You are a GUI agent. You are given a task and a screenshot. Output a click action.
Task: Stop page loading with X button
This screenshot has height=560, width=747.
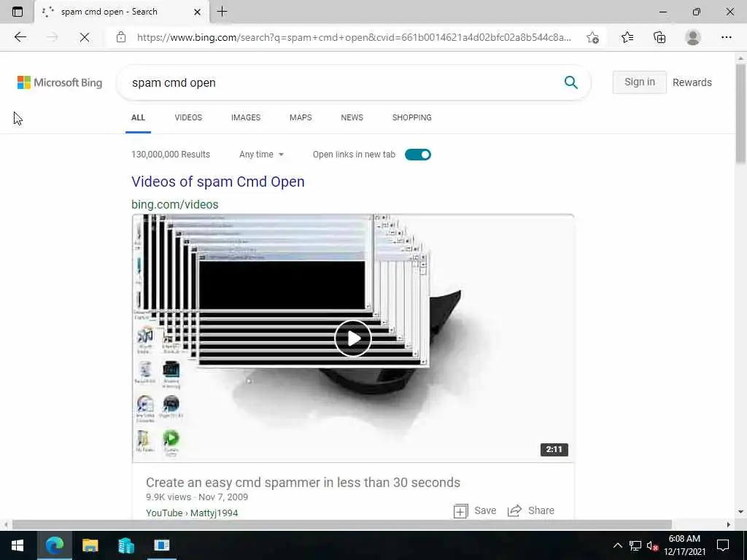coord(85,37)
